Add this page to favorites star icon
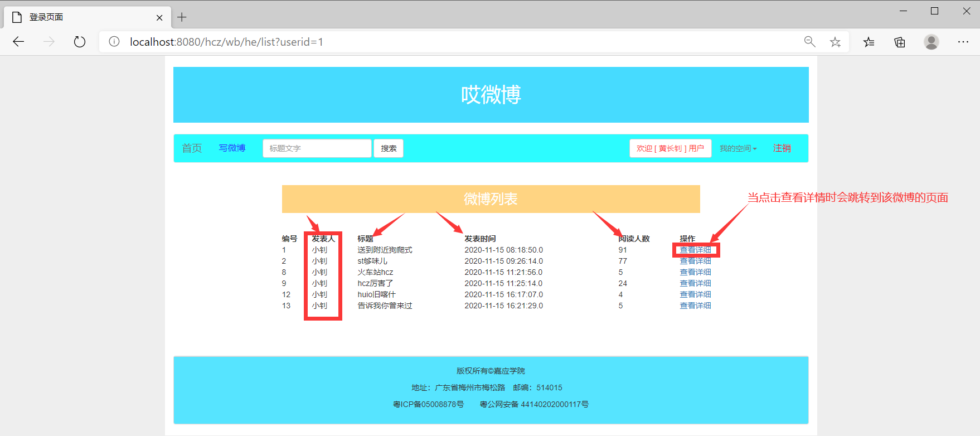The height and width of the screenshot is (436, 980). (x=835, y=42)
